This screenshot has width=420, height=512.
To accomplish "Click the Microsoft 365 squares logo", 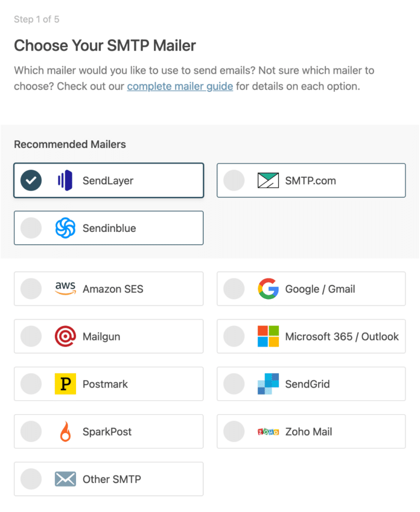I will 268,336.
